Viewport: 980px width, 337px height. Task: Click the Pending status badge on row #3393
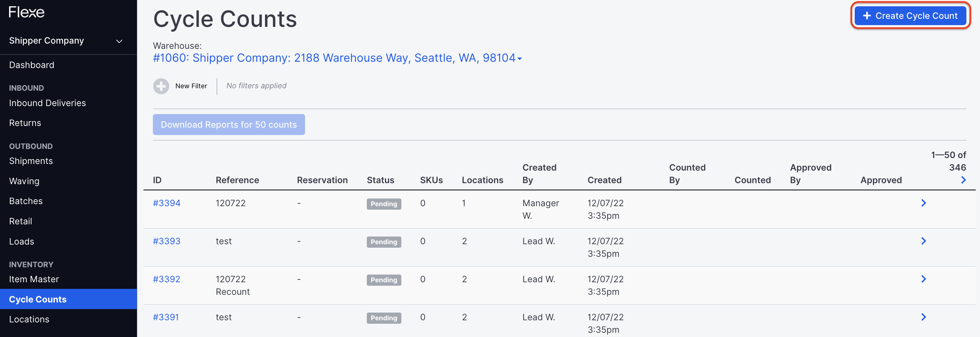[384, 241]
